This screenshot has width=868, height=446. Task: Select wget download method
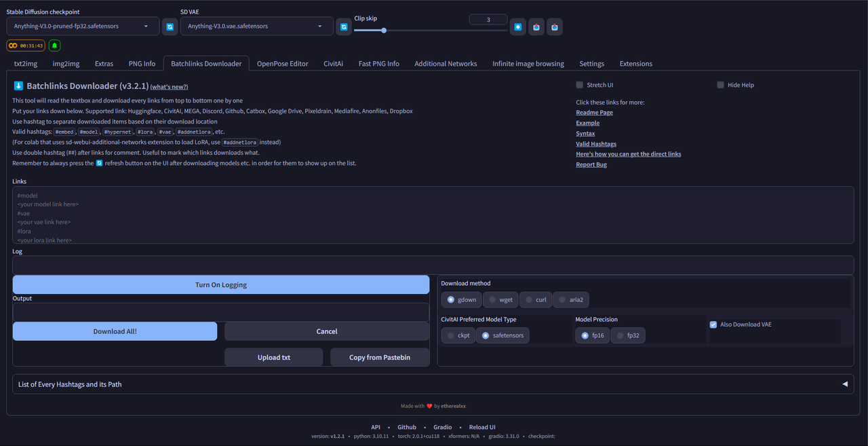pos(501,299)
